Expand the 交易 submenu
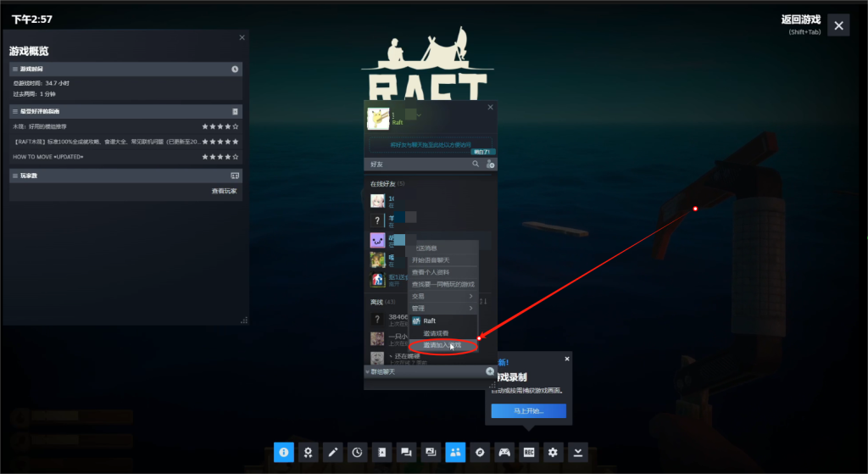 [x=442, y=296]
